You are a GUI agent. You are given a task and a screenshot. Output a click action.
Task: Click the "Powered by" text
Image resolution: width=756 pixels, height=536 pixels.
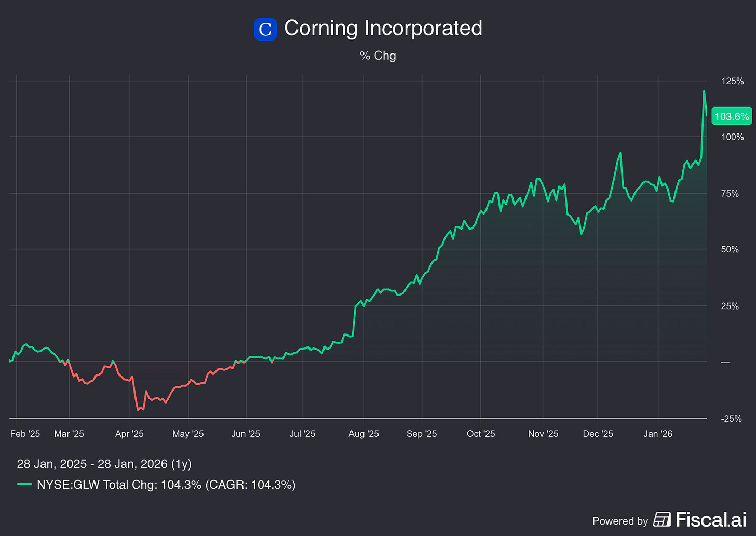(620, 521)
